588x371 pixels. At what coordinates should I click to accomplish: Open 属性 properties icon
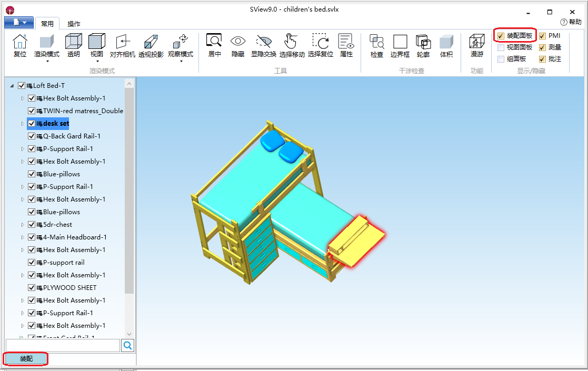[x=346, y=41]
